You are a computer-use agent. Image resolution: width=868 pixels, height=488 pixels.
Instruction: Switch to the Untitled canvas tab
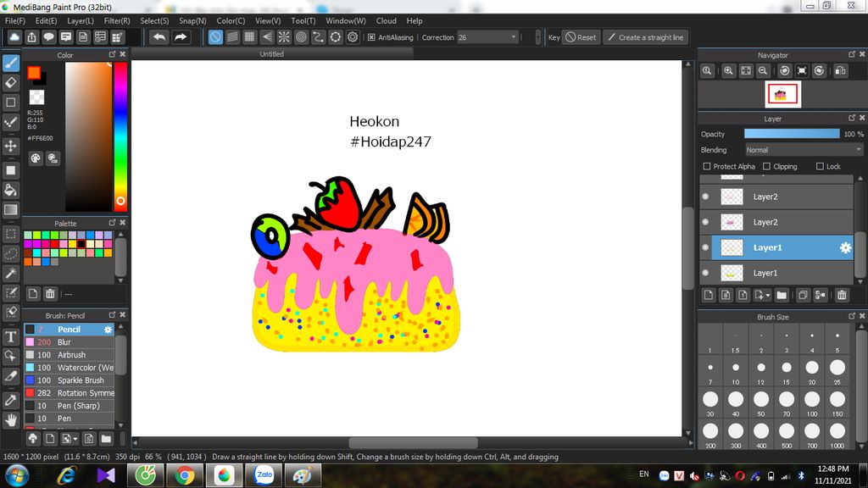pos(272,54)
